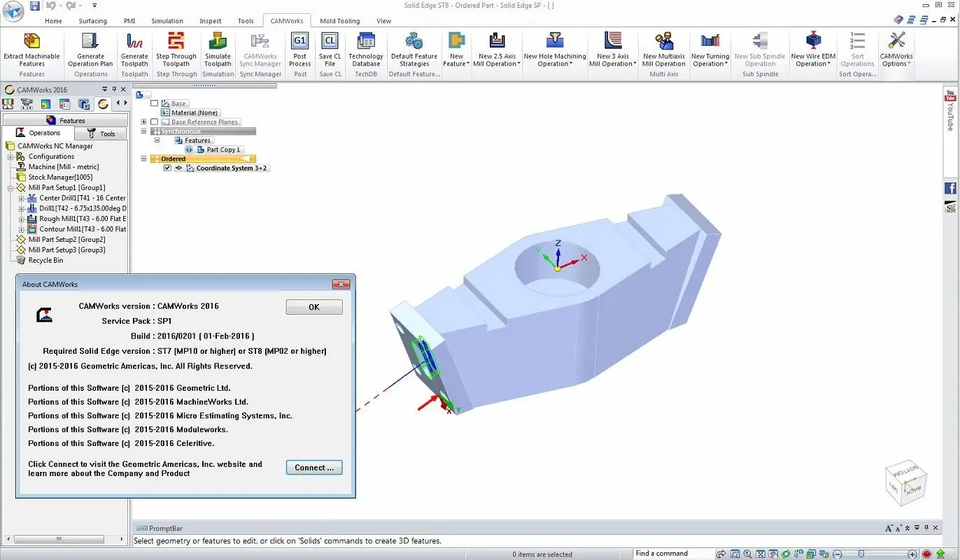Screen dimensions: 960x560
Task: Open New Feature dropdown
Action: [x=456, y=49]
